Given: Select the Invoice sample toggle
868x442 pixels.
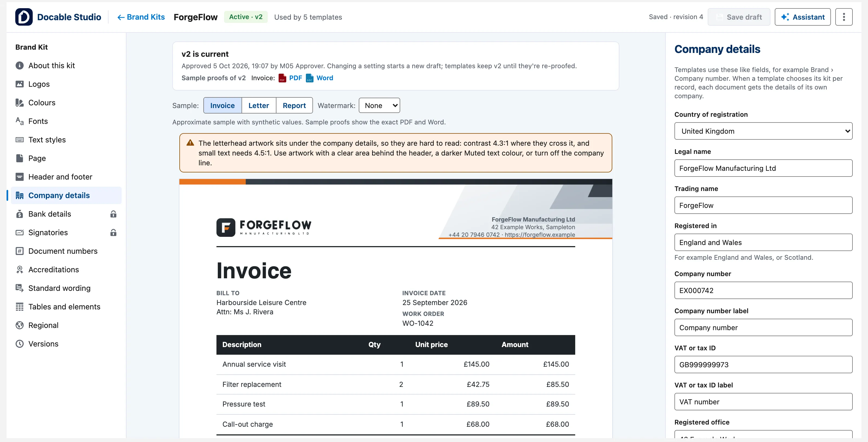Looking at the screenshot, I should point(222,106).
